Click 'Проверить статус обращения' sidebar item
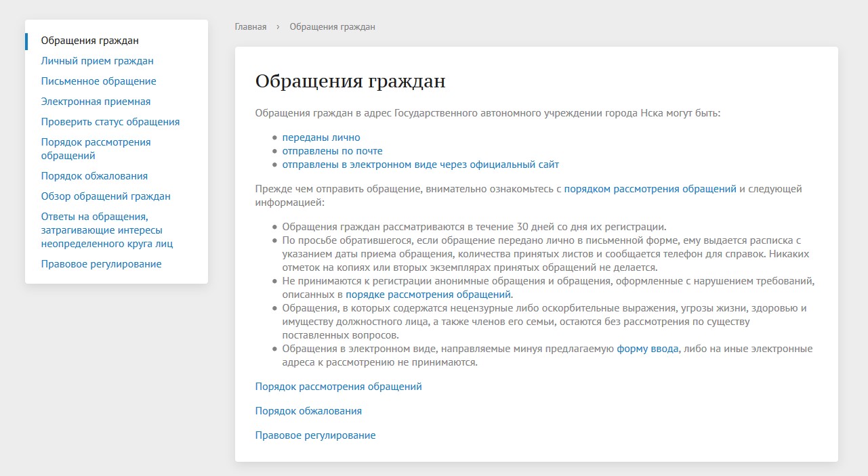868x476 pixels. pos(110,122)
